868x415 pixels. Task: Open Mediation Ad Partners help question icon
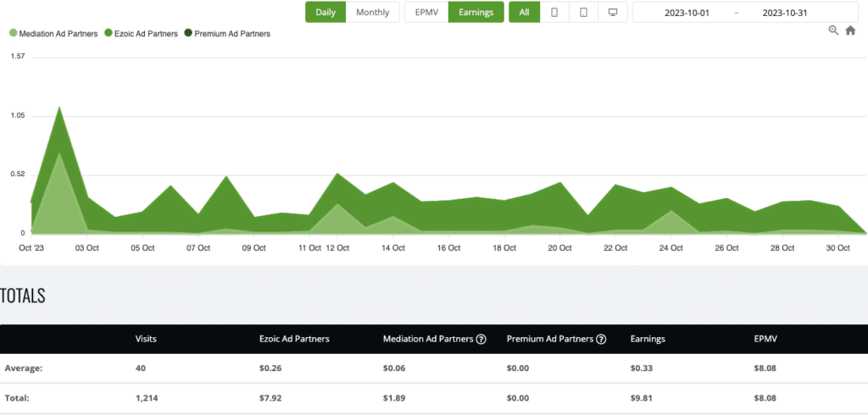pos(481,339)
